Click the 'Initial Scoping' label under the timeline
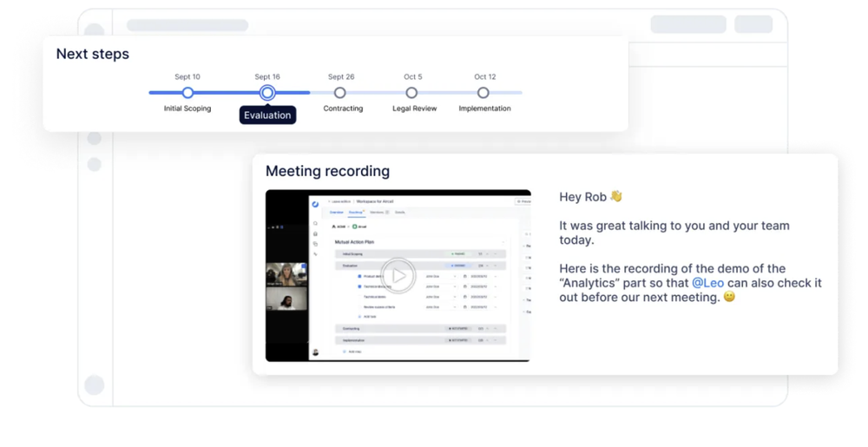Image resolution: width=868 pixels, height=447 pixels. click(x=187, y=108)
